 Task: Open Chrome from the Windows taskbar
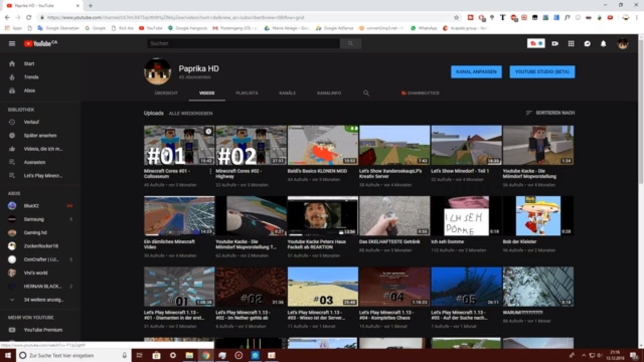pos(205,355)
